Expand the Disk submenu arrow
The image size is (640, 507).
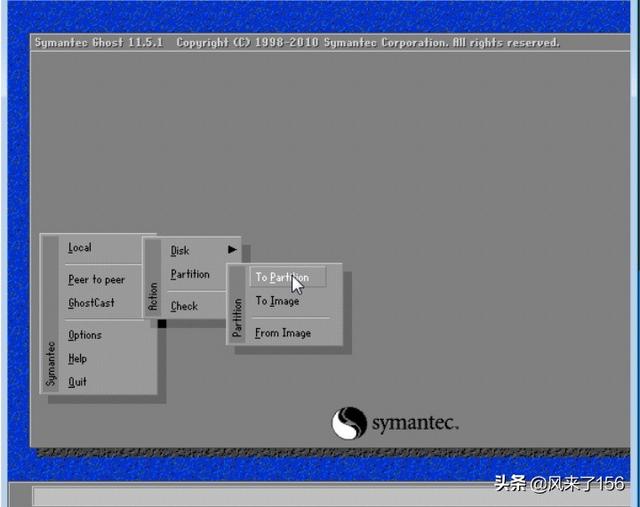(x=232, y=249)
